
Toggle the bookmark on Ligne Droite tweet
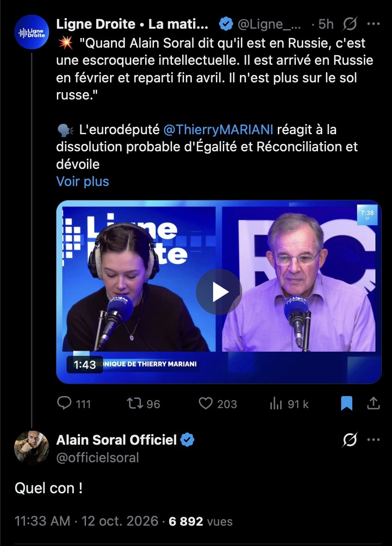pyautogui.click(x=346, y=403)
